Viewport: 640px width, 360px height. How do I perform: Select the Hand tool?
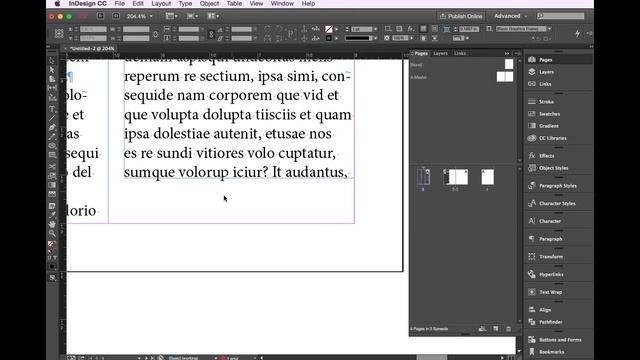point(52,224)
